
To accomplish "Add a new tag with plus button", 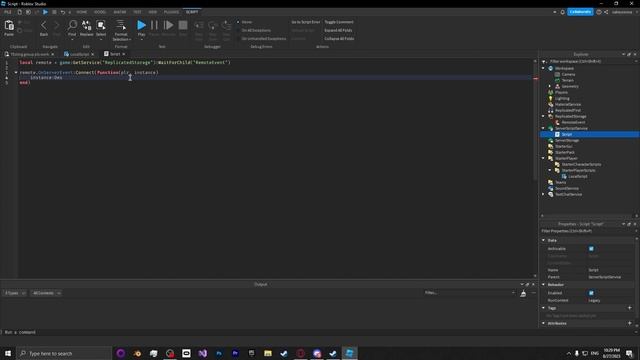I will click(629, 308).
